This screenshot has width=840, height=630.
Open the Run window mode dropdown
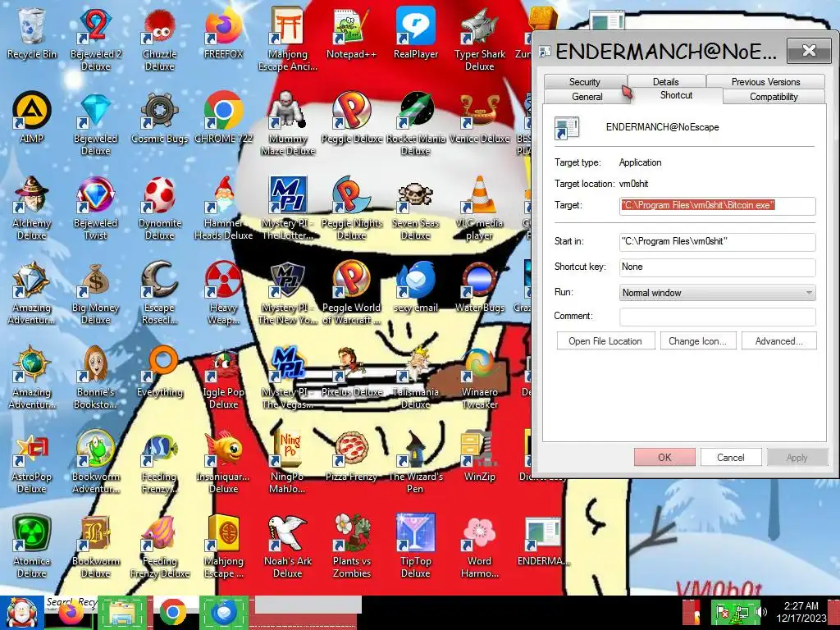[x=717, y=293]
